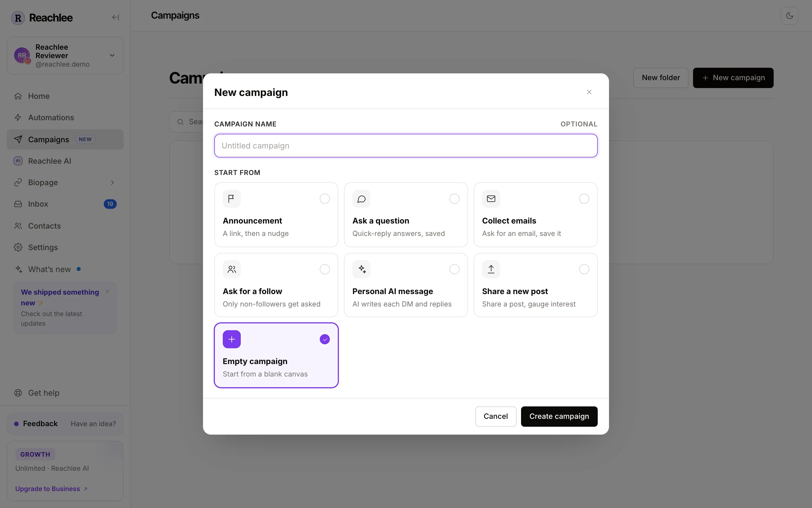The height and width of the screenshot is (508, 812).
Task: Collapse the sidebar with the arrow icon
Action: click(x=115, y=17)
